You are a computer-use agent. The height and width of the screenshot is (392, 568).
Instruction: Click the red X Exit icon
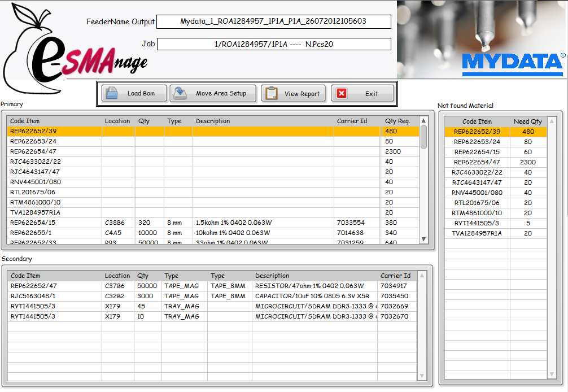(x=342, y=93)
